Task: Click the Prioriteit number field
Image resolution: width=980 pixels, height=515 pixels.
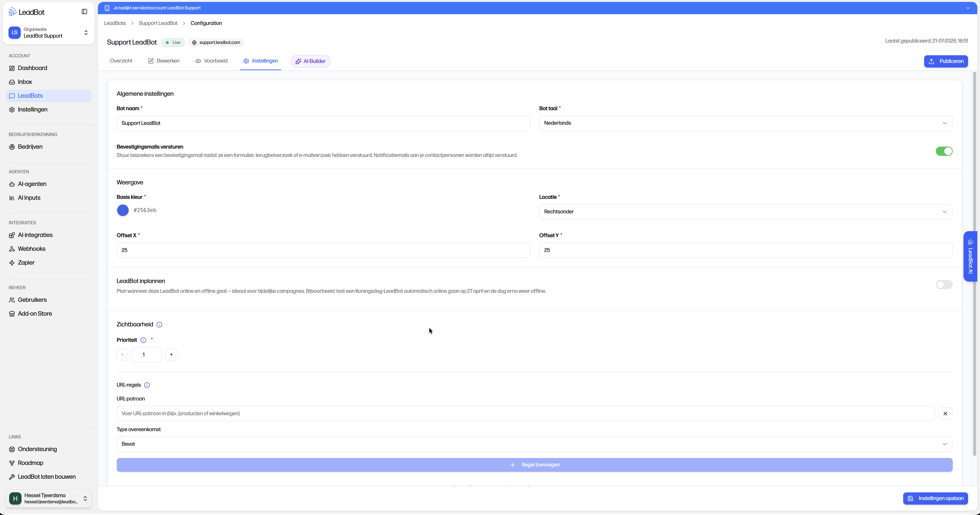Action: (x=147, y=355)
